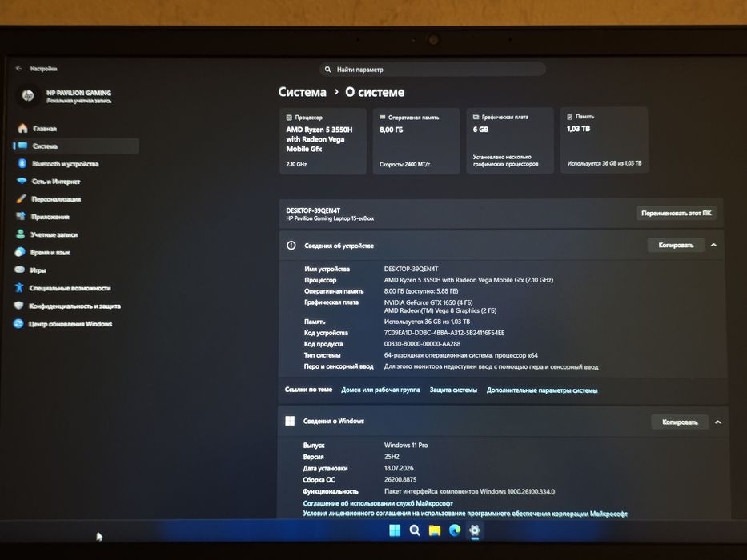Click the Центр обновления Windows icon
This screenshot has height=560, width=747.
pos(18,323)
